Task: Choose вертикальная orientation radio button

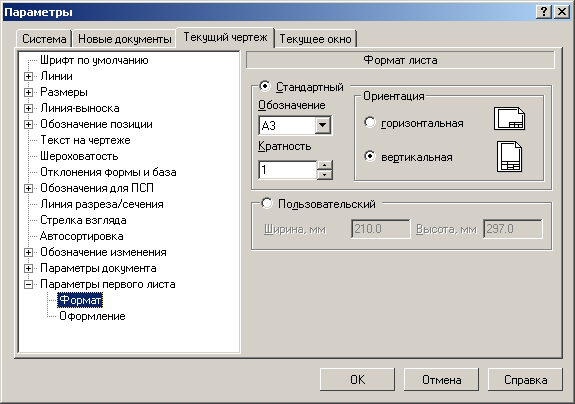Action: [x=370, y=156]
